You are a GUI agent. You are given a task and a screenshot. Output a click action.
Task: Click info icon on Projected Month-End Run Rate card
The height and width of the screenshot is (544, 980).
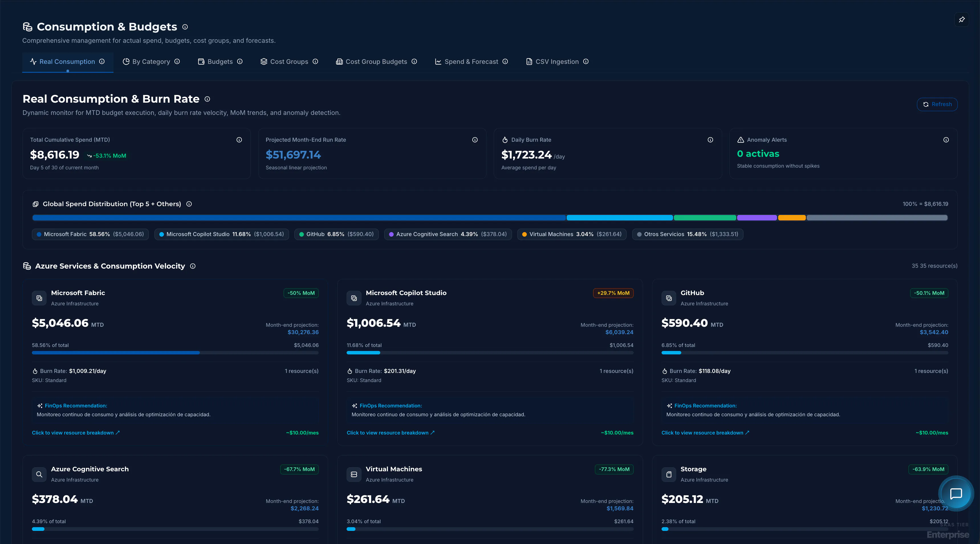point(475,140)
